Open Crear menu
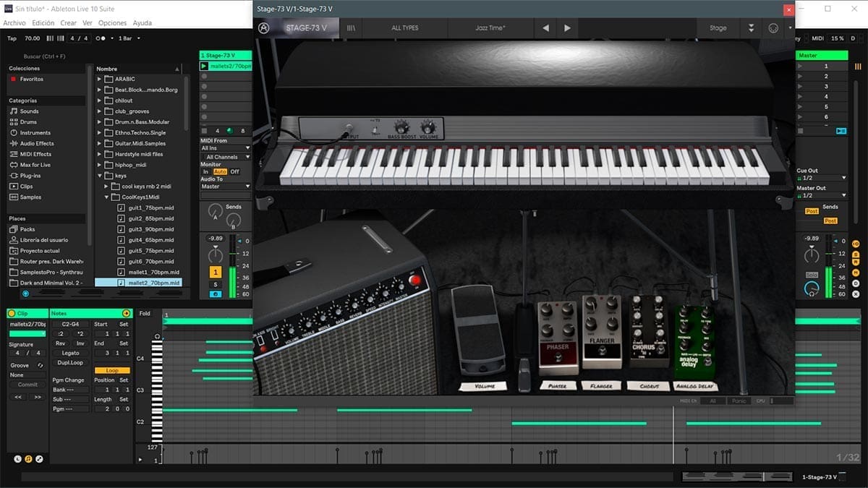Screen dimensions: 868x488 (68, 23)
